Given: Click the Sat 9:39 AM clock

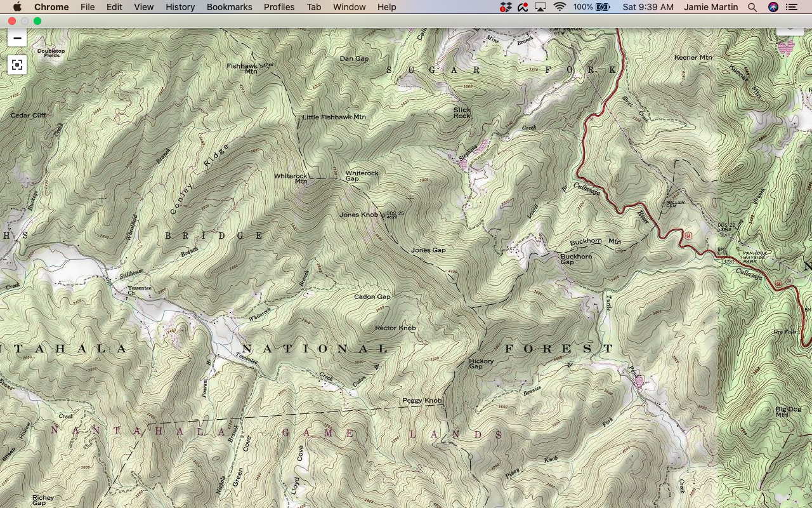Looking at the screenshot, I should pyautogui.click(x=648, y=7).
